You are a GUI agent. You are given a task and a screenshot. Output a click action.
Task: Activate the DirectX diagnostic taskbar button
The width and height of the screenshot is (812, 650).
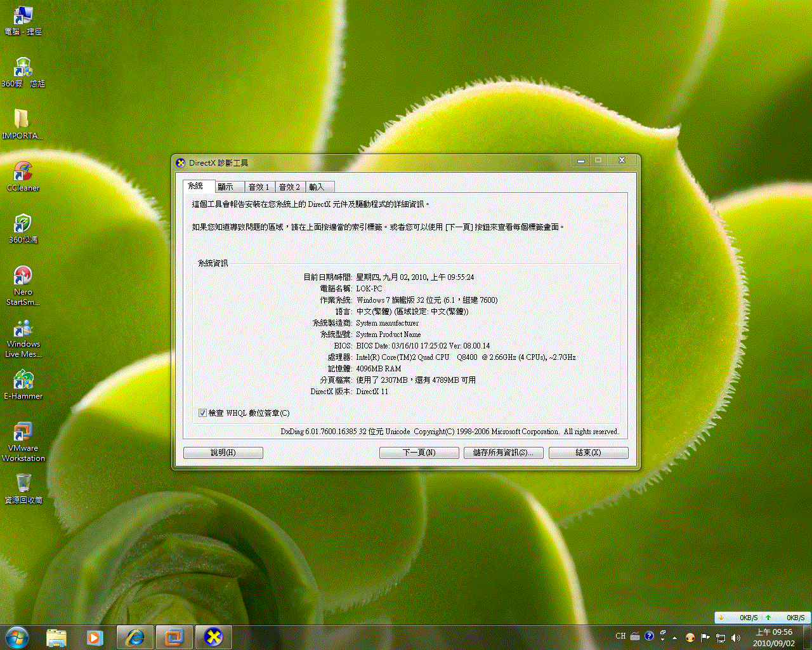(x=213, y=637)
